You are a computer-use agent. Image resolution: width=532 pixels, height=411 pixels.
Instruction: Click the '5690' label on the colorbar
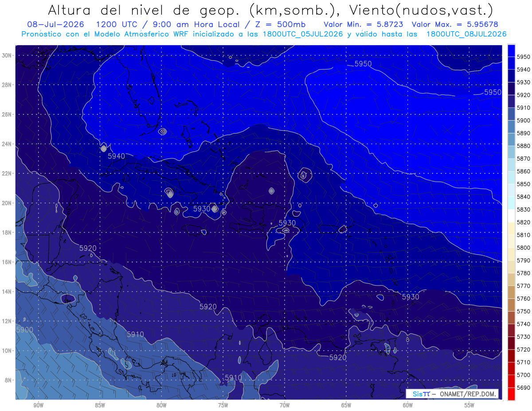pos(524,388)
